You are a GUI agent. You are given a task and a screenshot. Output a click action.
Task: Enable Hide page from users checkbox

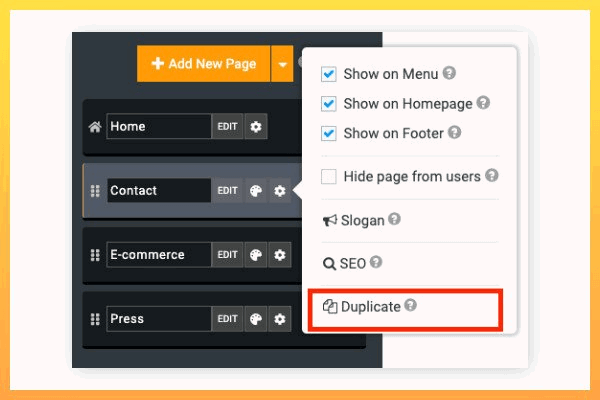[329, 176]
